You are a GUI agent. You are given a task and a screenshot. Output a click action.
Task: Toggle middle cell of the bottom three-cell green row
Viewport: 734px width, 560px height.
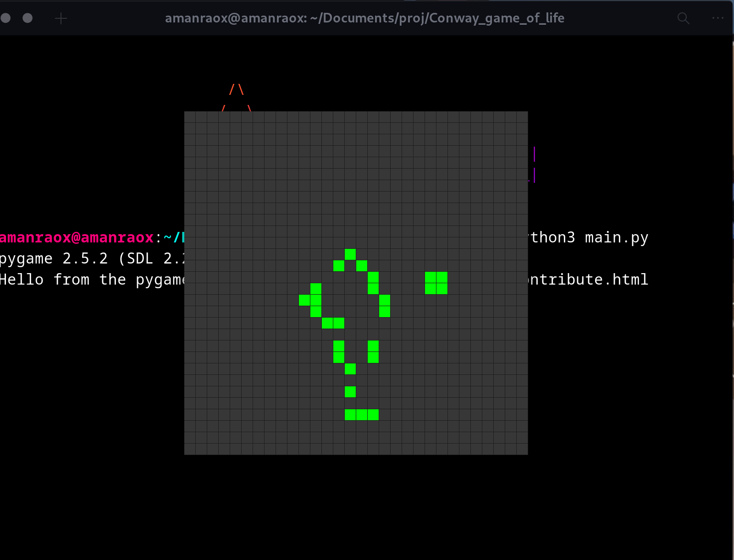362,415
